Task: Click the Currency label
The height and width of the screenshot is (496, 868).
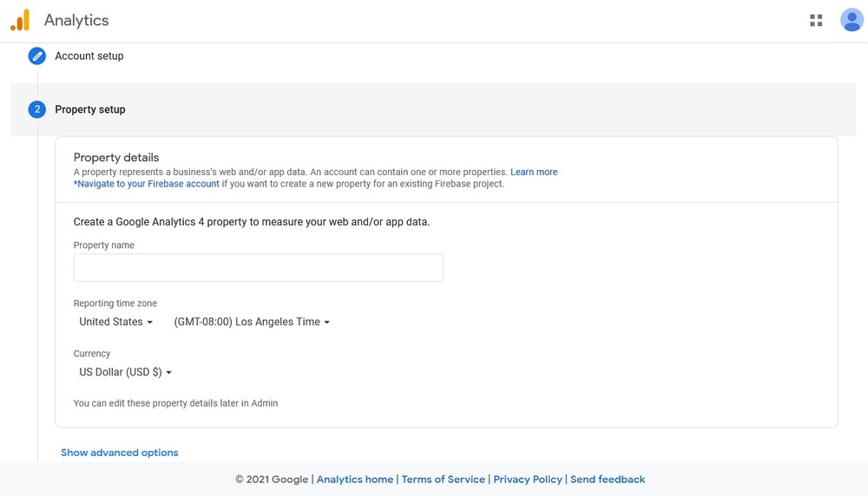Action: pos(92,353)
